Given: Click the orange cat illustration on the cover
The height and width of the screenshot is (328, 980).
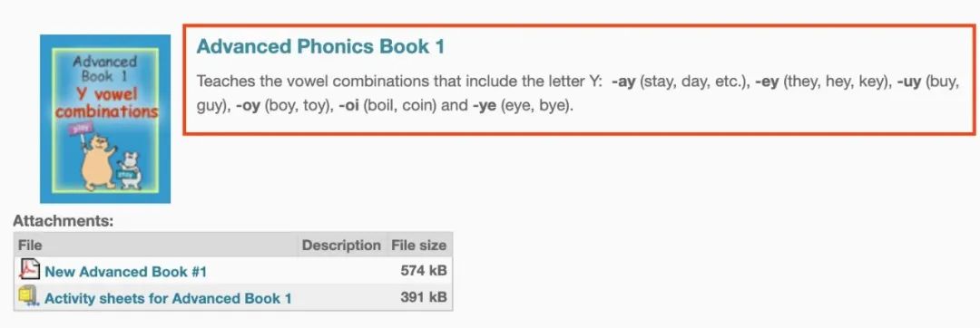Looking at the screenshot, I should point(97,162).
